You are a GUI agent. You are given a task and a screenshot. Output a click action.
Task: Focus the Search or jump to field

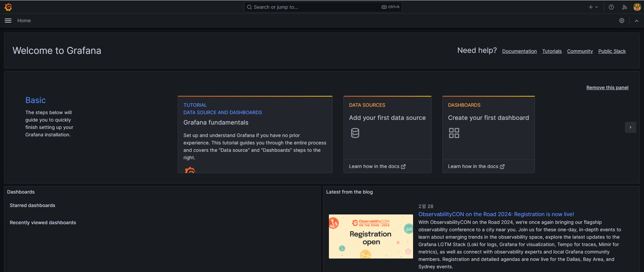coord(323,7)
